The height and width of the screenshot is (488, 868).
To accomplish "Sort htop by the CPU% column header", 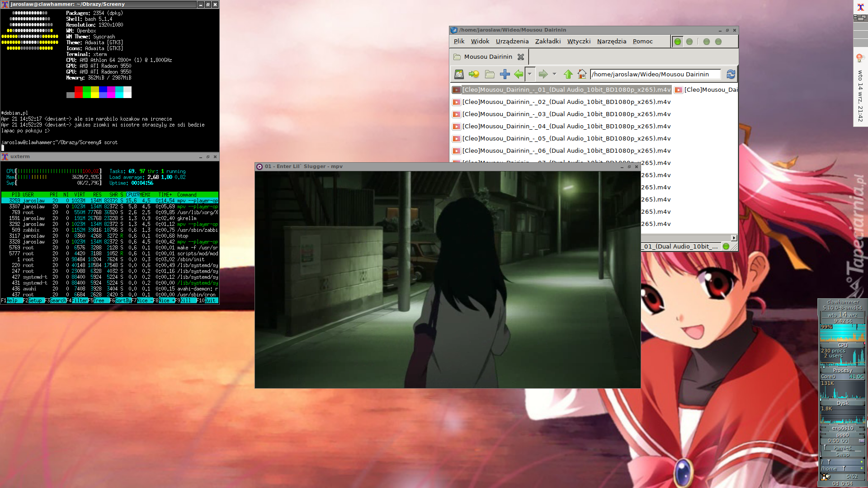I will pyautogui.click(x=132, y=195).
